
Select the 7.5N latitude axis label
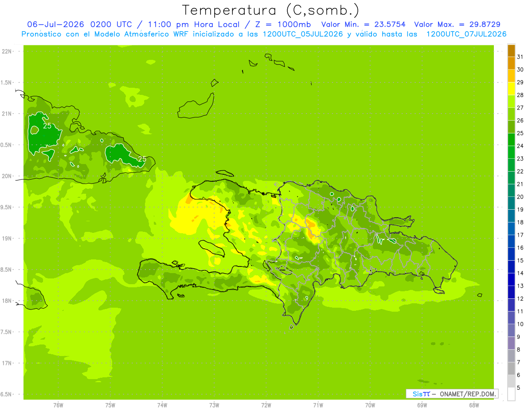click(x=6, y=332)
